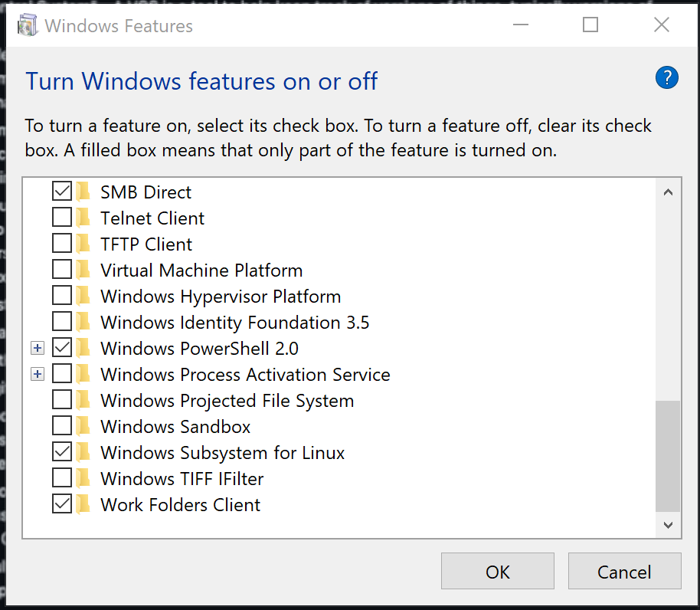
Task: Close the Windows Features window
Action: tap(661, 25)
